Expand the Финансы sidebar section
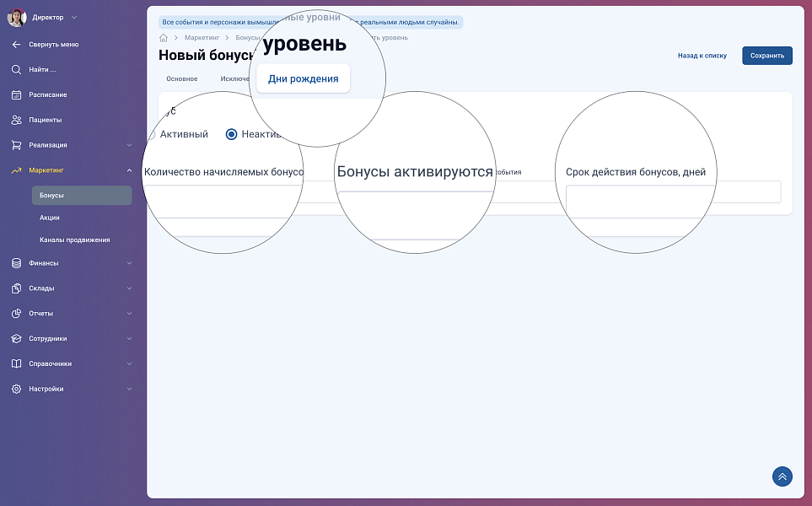The width and height of the screenshot is (812, 506). click(x=129, y=263)
